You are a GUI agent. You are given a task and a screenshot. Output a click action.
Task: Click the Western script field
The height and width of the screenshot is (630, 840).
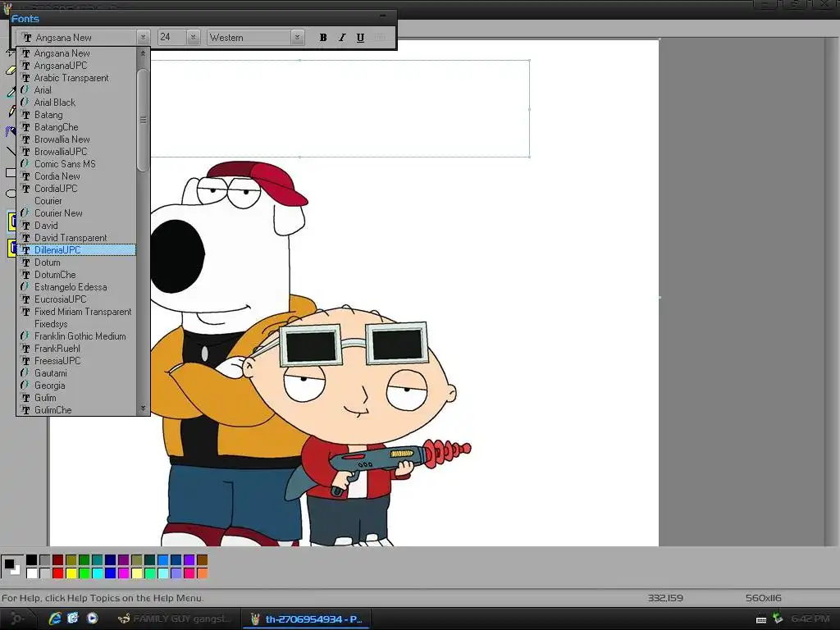(x=249, y=38)
